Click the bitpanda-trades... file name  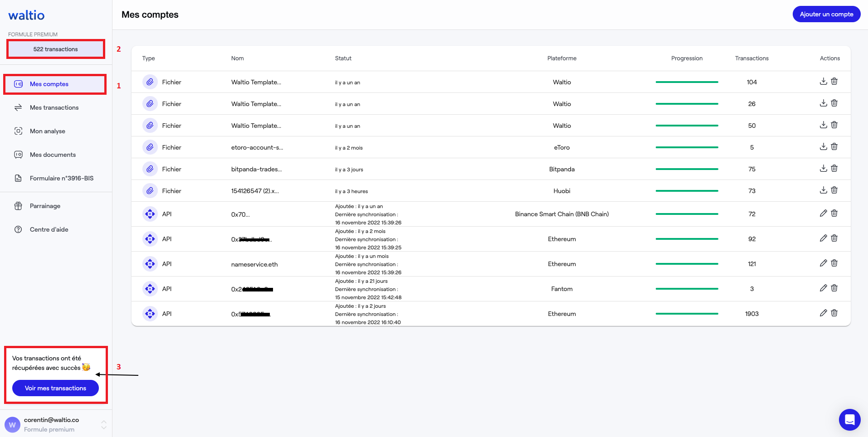tap(256, 169)
